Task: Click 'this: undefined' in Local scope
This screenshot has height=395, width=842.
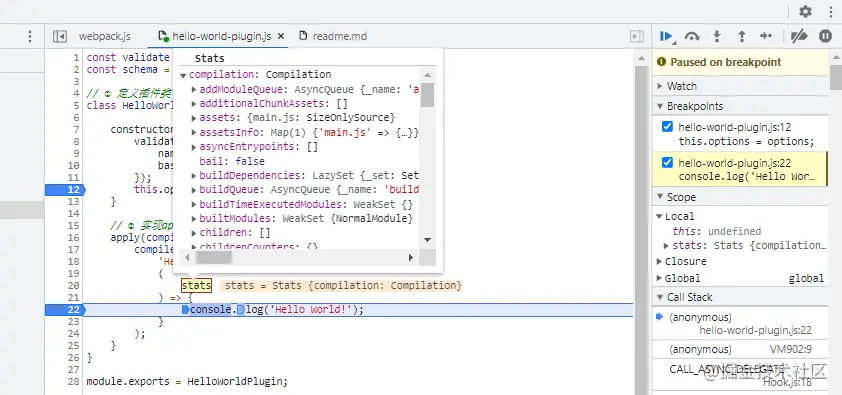Action: click(717, 231)
